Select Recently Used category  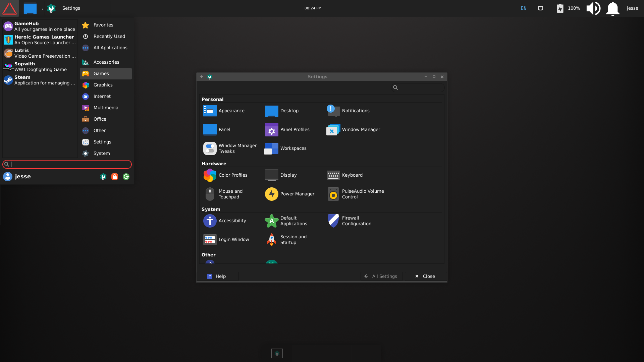106,36
